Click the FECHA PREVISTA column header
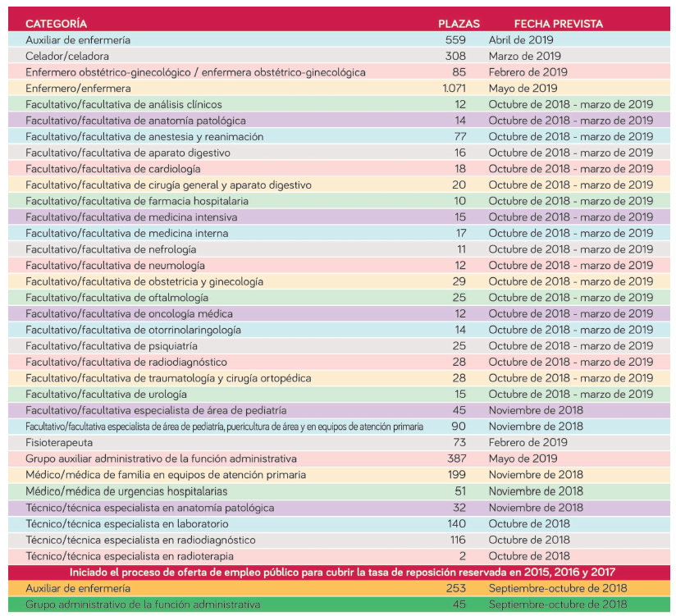The width and height of the screenshot is (676, 616). point(559,24)
